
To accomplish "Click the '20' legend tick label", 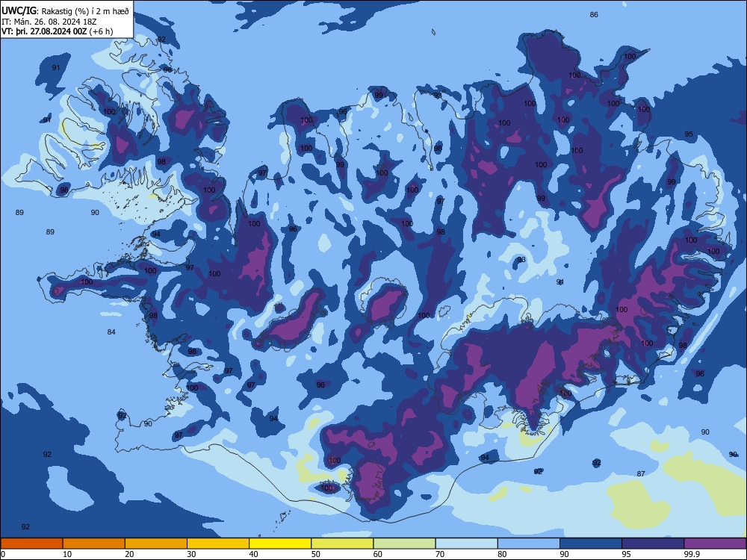I will [x=129, y=554].
